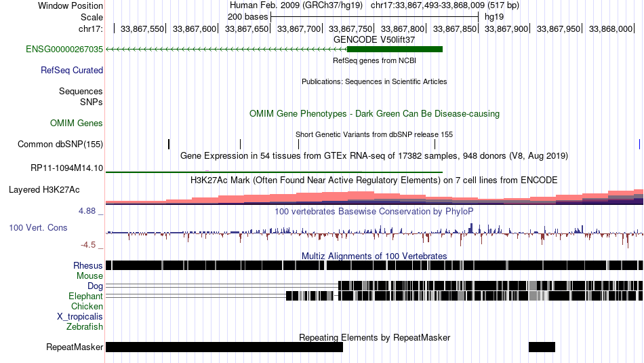Click the 33,867,550 ruler position
This screenshot has height=363, width=644.
142,29
